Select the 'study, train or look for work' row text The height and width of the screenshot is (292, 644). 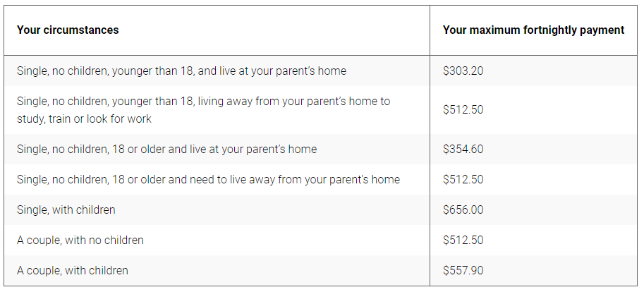(x=84, y=118)
